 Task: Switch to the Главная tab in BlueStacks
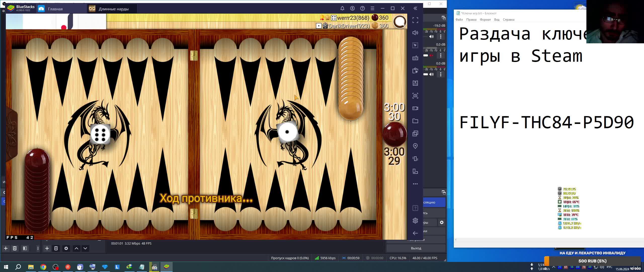[x=55, y=9]
